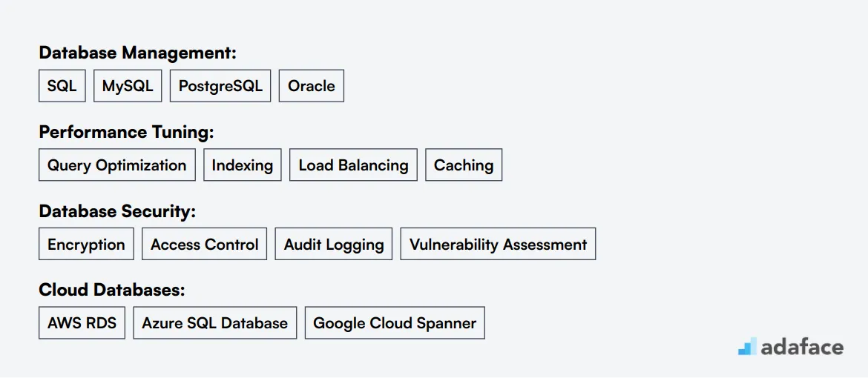This screenshot has height=378, width=868.
Task: Click the Performance Tuning heading
Action: (126, 132)
